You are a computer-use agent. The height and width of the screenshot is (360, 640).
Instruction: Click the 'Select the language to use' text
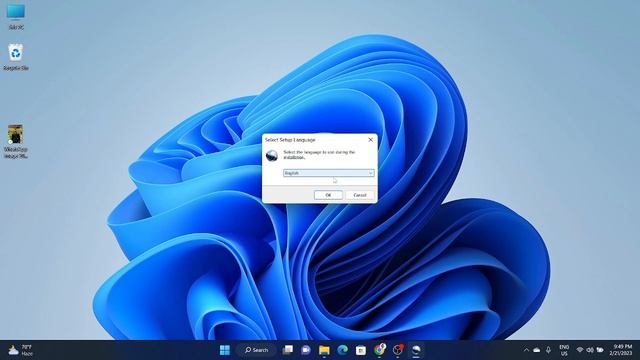319,154
